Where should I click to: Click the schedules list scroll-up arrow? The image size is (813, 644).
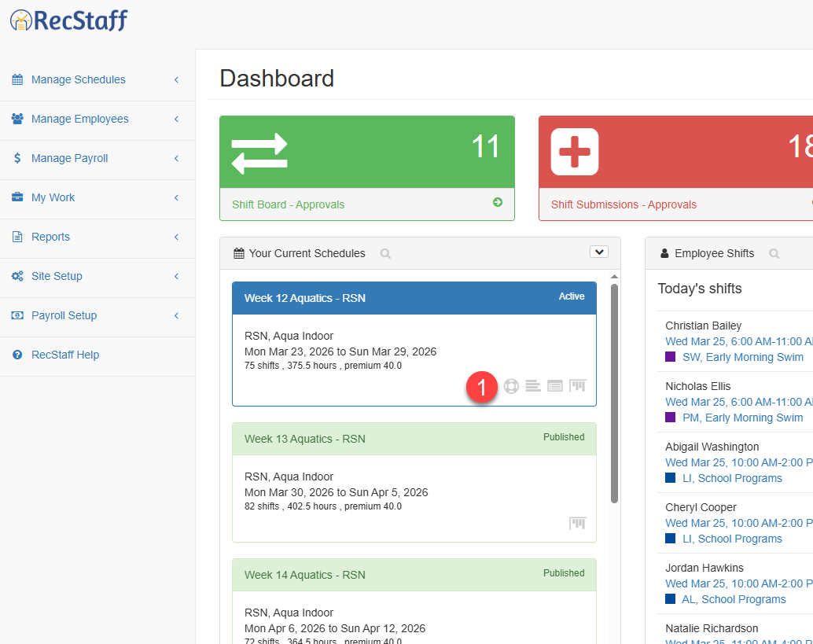(x=614, y=277)
